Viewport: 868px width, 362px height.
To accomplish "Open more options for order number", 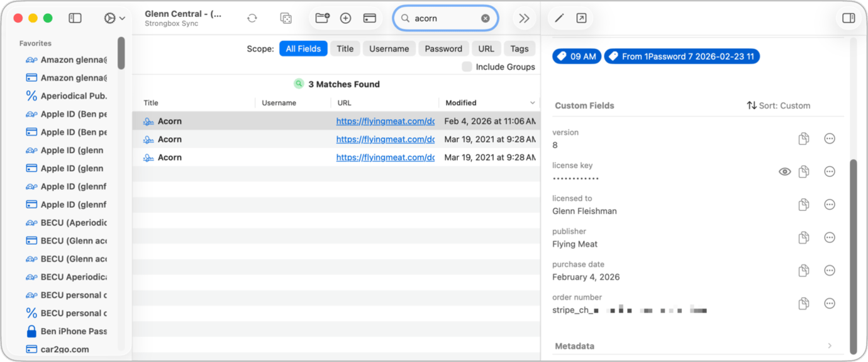I will (830, 303).
